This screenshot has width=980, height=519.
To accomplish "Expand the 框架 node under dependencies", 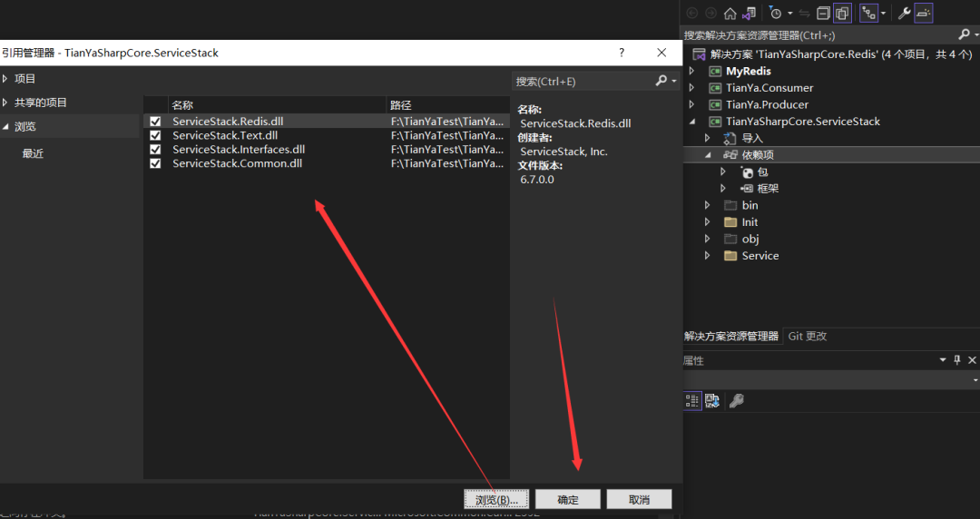I will coord(723,188).
